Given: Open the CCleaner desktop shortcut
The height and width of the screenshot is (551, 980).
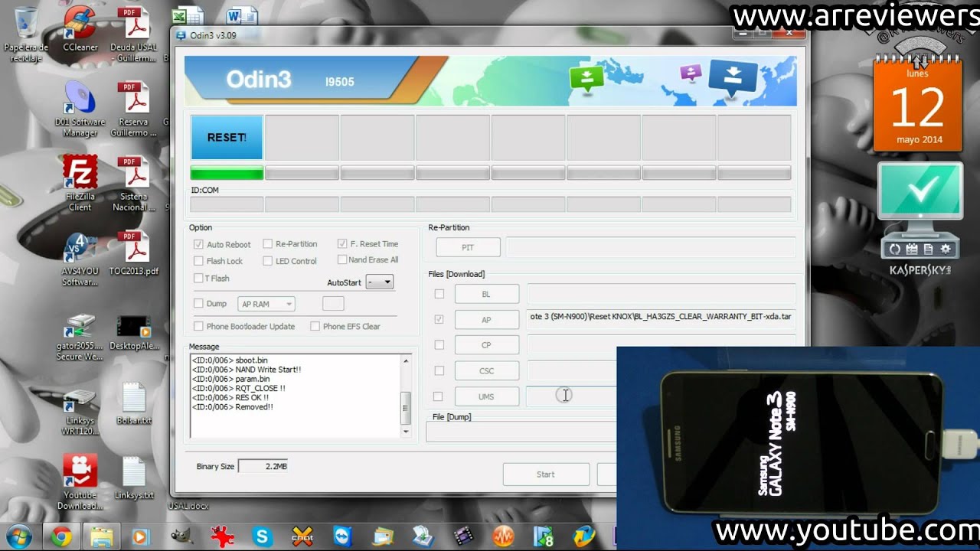Looking at the screenshot, I should (x=80, y=31).
